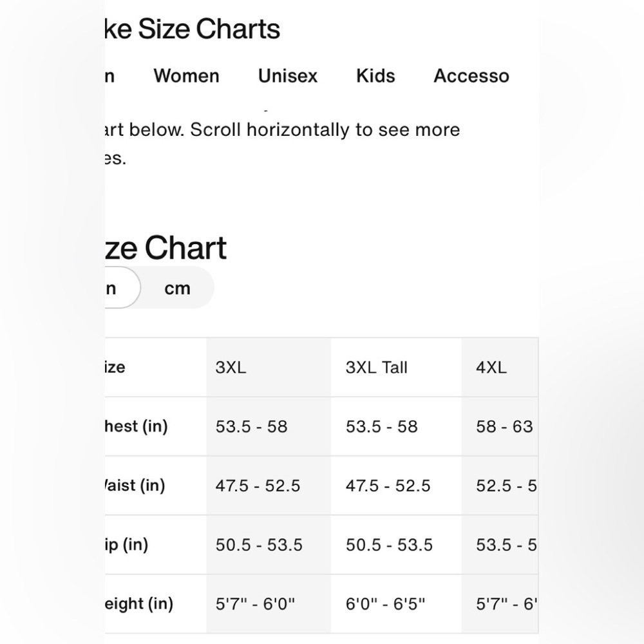Click the 3XL height value 5'7" - 6'0"
Viewport: 644px width, 644px height.
pyautogui.click(x=256, y=604)
